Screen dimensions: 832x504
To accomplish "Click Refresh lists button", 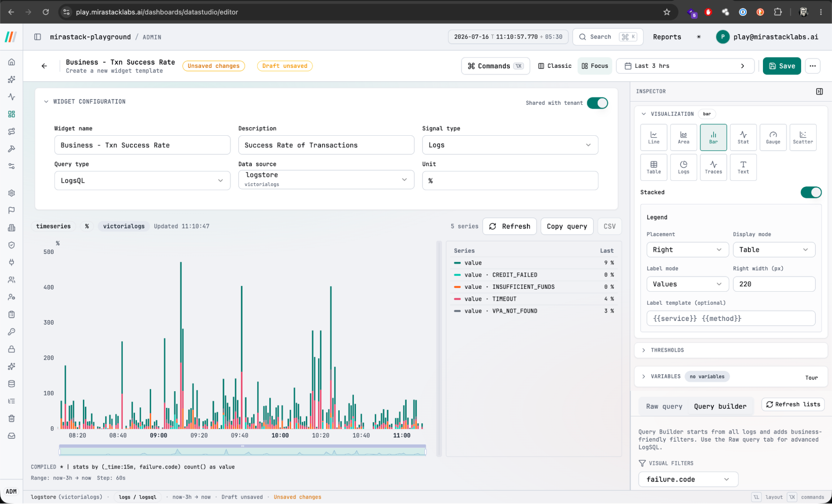I will click(792, 405).
